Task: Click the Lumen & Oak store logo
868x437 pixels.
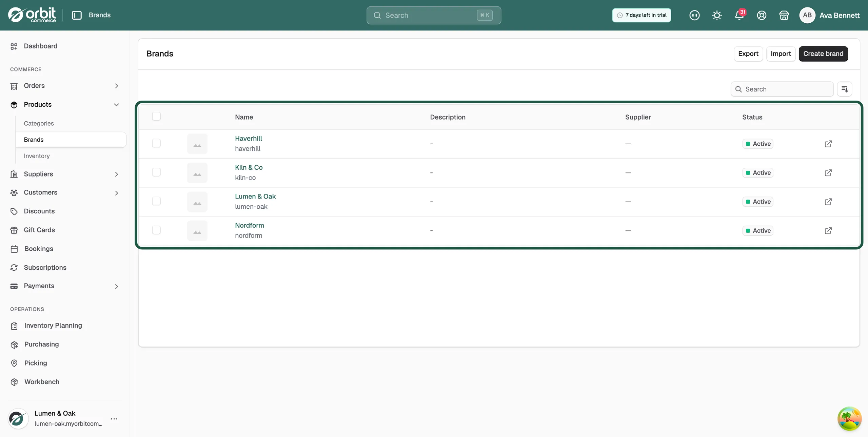Action: coord(18,419)
